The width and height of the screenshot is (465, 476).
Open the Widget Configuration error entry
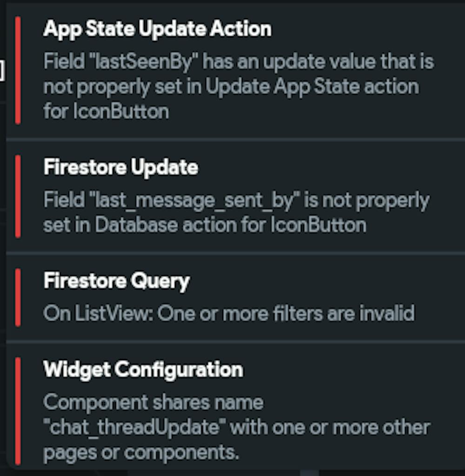tap(143, 369)
